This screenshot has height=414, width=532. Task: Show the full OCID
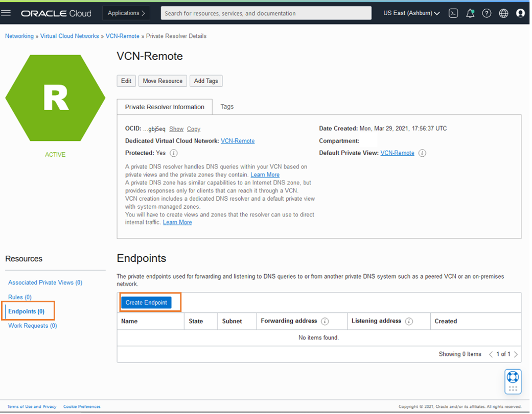tap(176, 129)
